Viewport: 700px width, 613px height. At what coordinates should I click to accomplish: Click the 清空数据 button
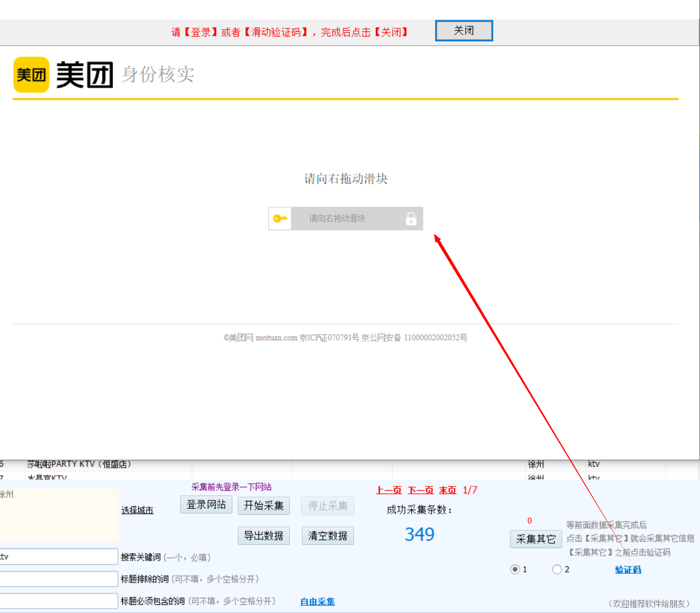coord(328,536)
